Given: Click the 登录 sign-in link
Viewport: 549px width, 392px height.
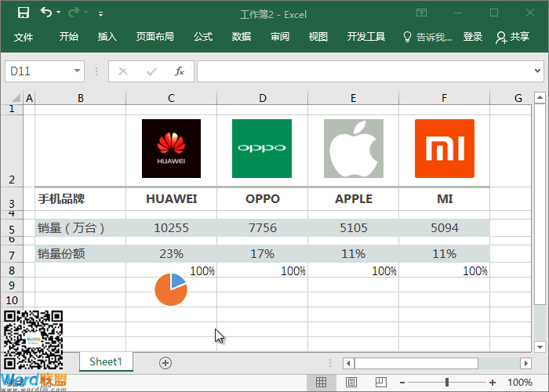Looking at the screenshot, I should 473,36.
